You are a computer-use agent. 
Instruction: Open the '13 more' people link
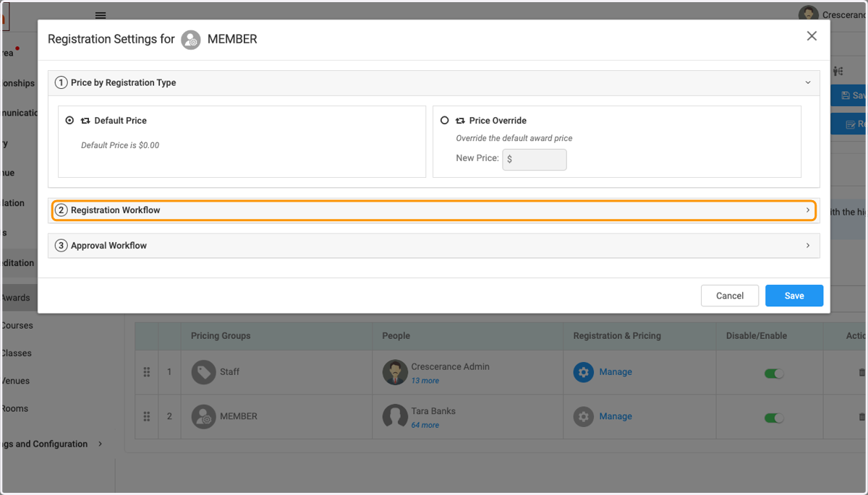[x=425, y=380]
